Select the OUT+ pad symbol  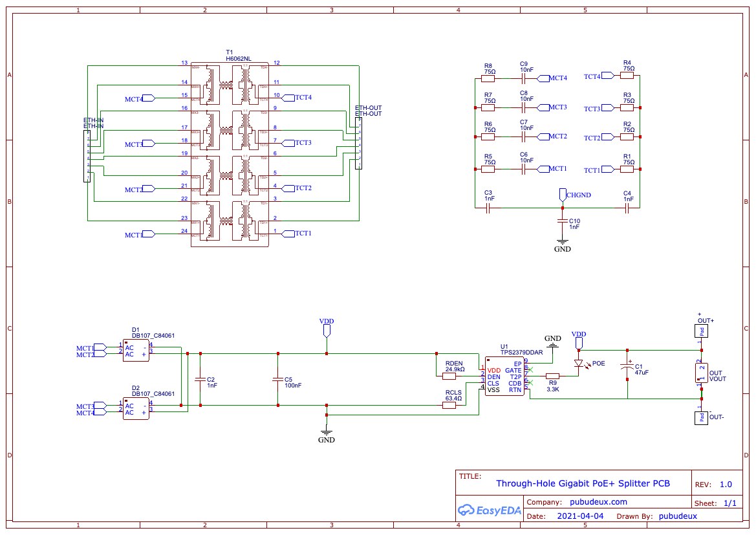(701, 331)
